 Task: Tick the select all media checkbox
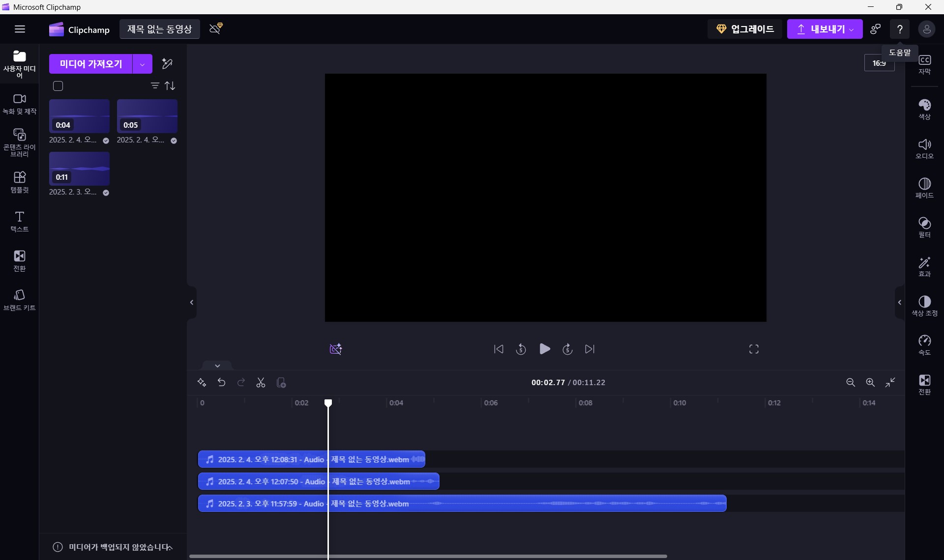pos(58,86)
